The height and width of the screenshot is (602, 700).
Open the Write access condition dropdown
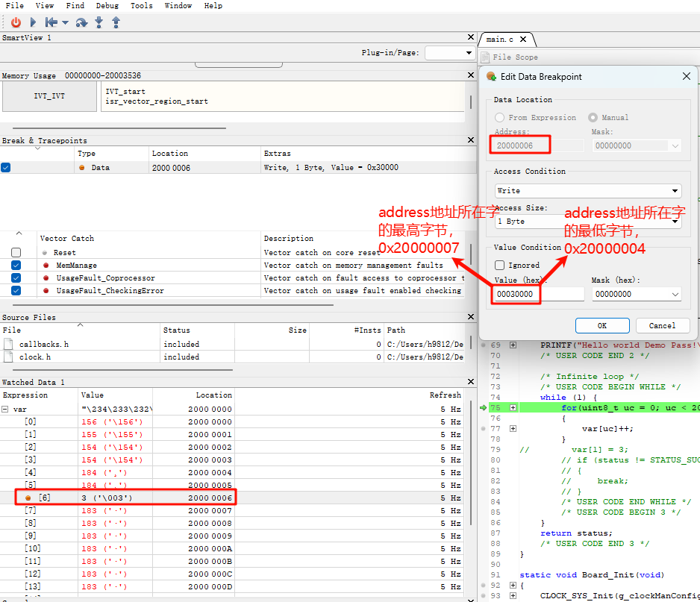pyautogui.click(x=588, y=191)
